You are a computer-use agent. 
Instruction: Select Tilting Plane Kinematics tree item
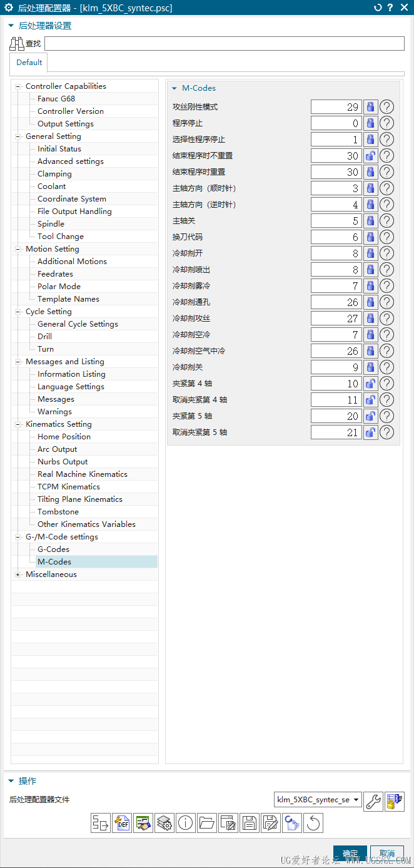(x=80, y=499)
